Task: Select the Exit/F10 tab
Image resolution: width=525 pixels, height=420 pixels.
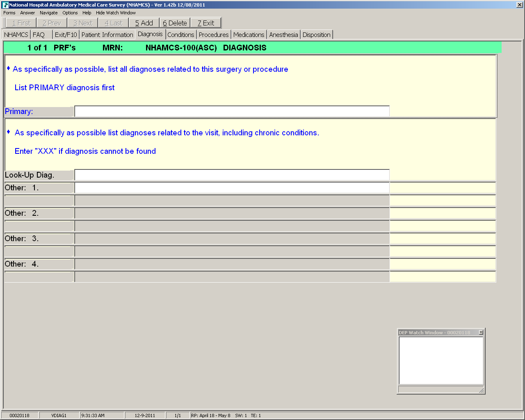Action: coord(66,35)
